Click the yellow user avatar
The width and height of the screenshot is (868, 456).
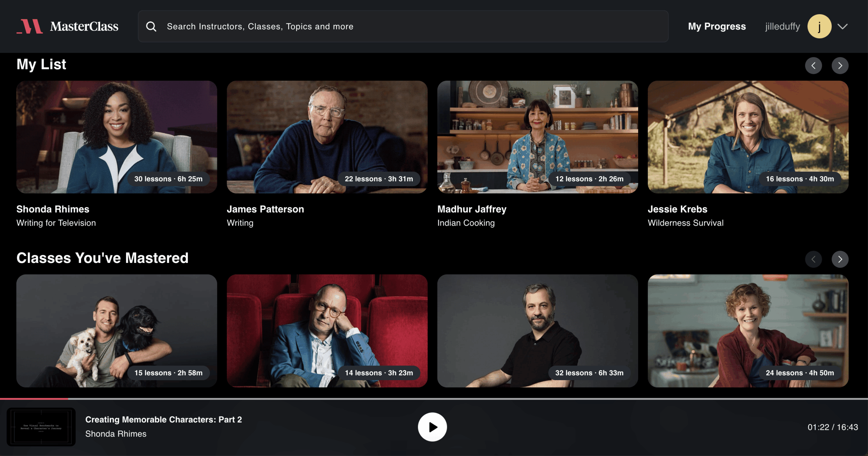pos(819,26)
